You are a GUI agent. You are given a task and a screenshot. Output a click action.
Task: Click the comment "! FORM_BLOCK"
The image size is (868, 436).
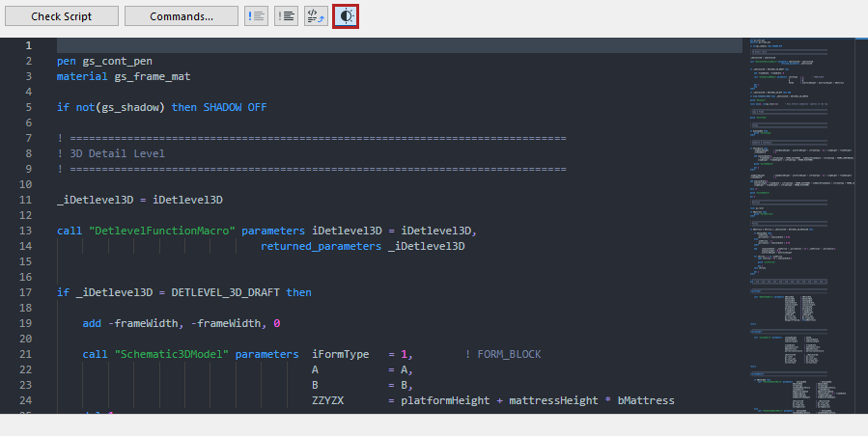pyautogui.click(x=503, y=354)
